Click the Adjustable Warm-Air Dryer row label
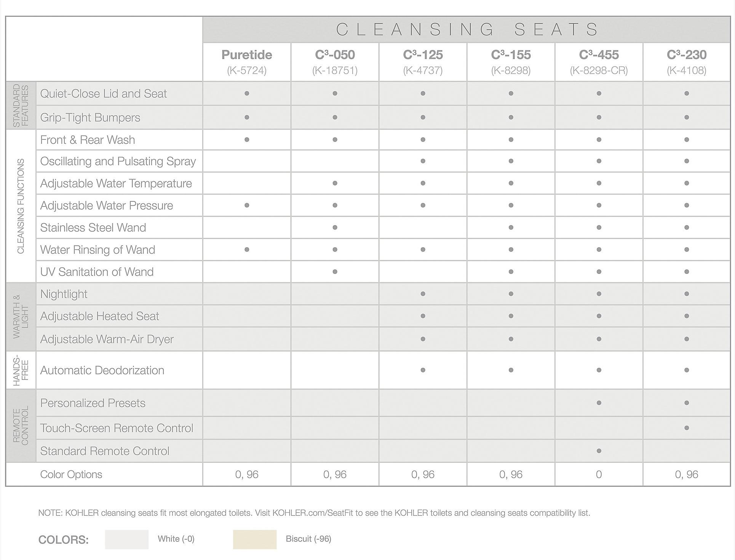The height and width of the screenshot is (560, 735). click(x=107, y=339)
